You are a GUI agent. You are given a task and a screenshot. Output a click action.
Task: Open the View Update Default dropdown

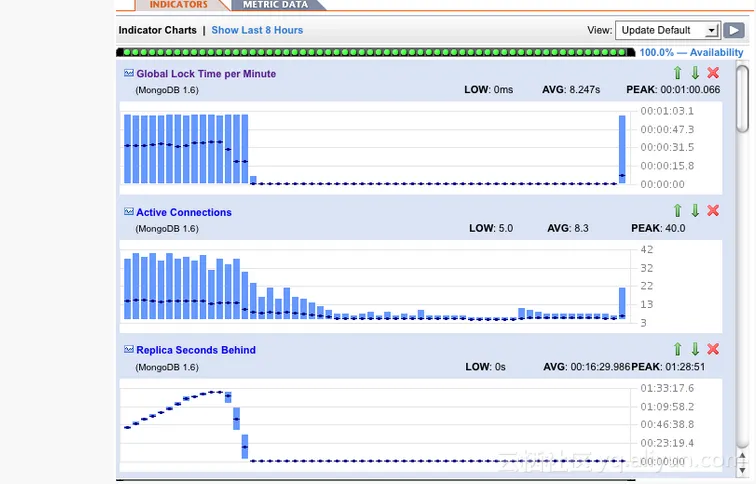coord(668,30)
